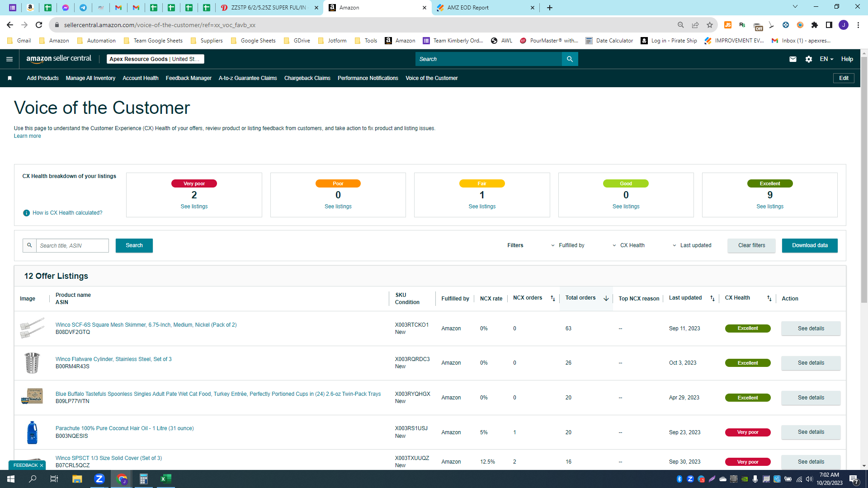Open Blue Buffalo Tastefuls product link

[218, 394]
